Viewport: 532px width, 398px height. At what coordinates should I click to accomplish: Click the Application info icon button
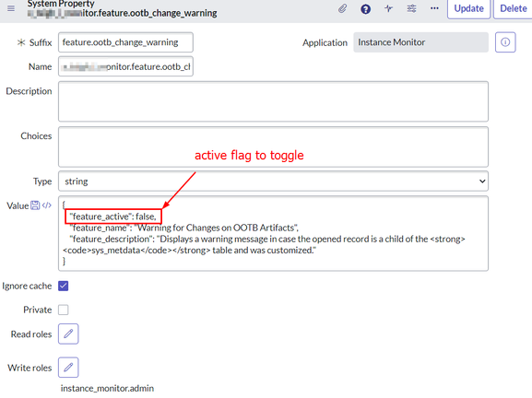click(x=505, y=42)
